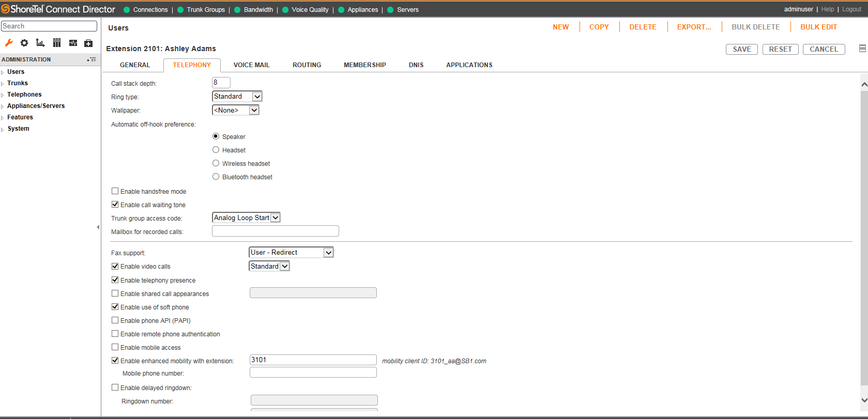Click the orange wrench Administration icon
This screenshot has height=419, width=868.
pyautogui.click(x=9, y=43)
